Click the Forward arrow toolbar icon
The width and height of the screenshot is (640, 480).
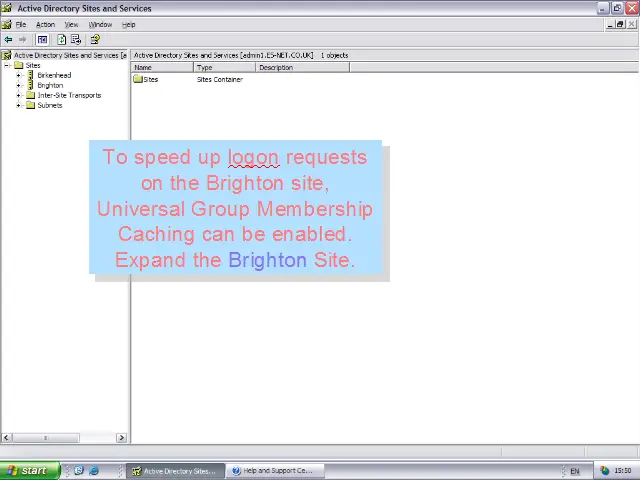coord(22,40)
